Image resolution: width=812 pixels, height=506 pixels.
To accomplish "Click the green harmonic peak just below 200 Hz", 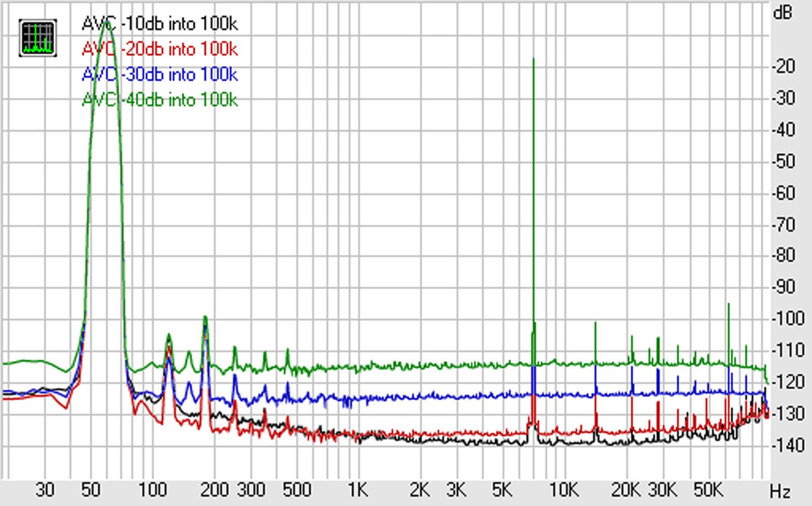I will [205, 317].
